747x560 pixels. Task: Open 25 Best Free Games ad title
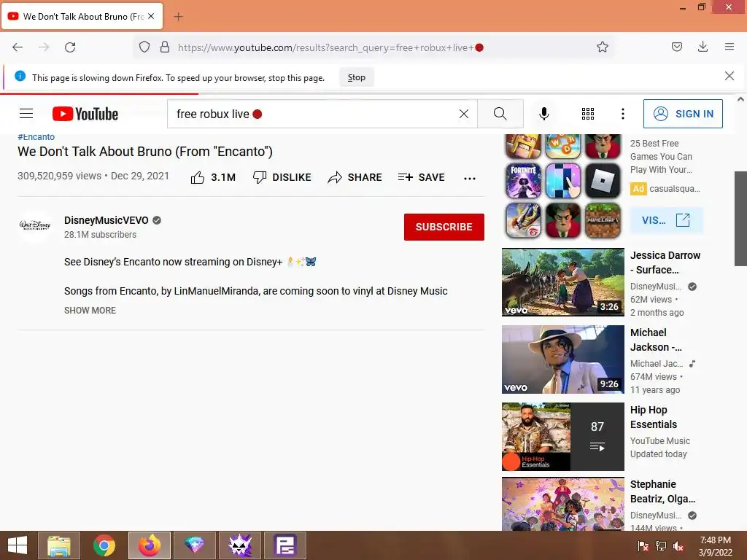(661, 157)
